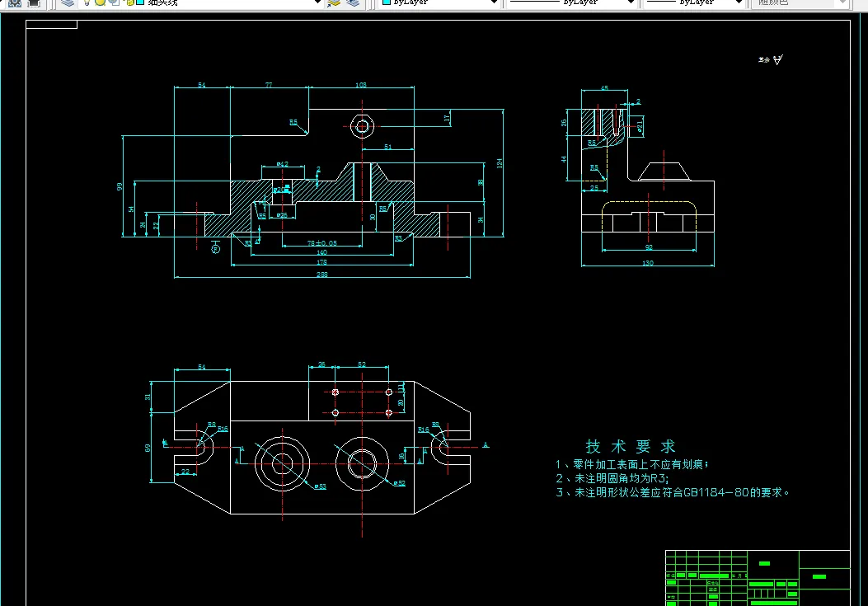Select the 103 dimension in front view
Image resolution: width=868 pixels, height=606 pixels.
pyautogui.click(x=361, y=85)
